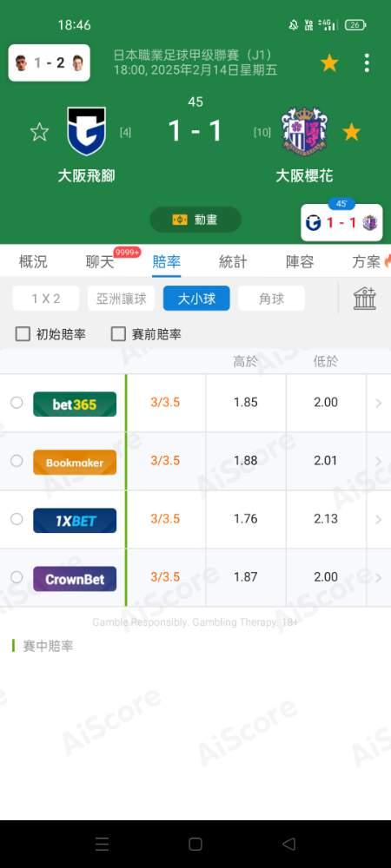Select the CrownBet radio button
This screenshot has height=868, width=391.
coord(17,577)
